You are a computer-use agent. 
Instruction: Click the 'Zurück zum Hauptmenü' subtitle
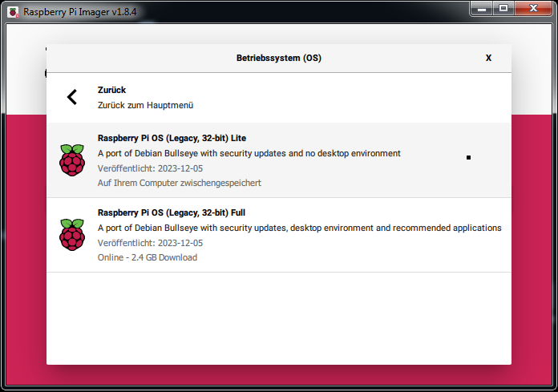click(145, 105)
